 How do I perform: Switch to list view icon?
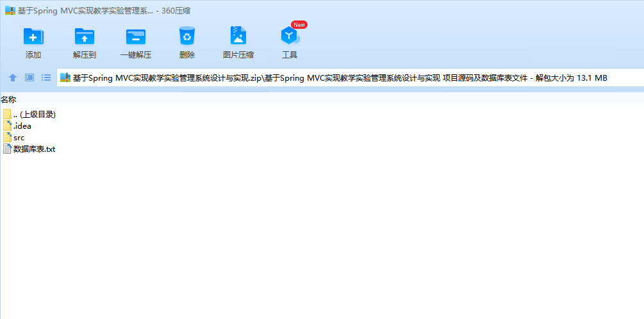(x=46, y=77)
